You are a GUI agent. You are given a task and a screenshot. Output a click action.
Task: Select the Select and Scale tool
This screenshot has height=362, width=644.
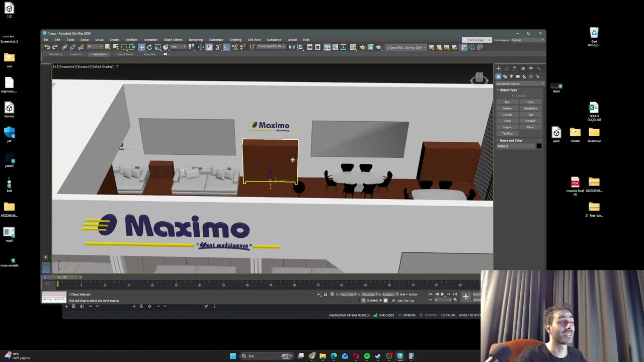157,47
